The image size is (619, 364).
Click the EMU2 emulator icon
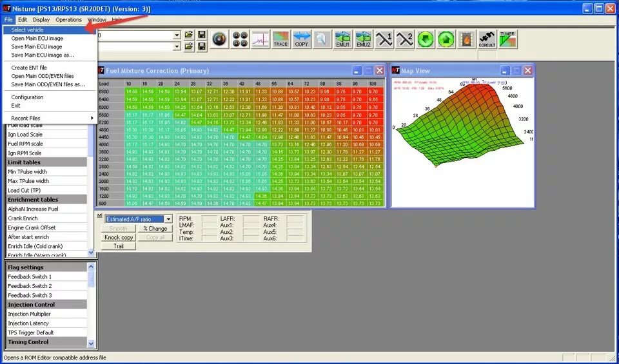coord(364,39)
